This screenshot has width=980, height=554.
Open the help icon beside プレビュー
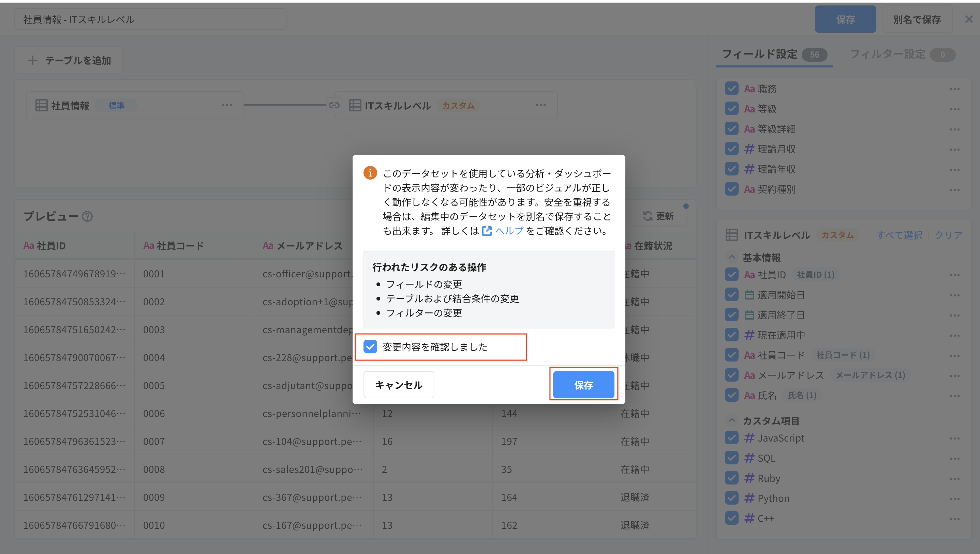click(x=88, y=217)
